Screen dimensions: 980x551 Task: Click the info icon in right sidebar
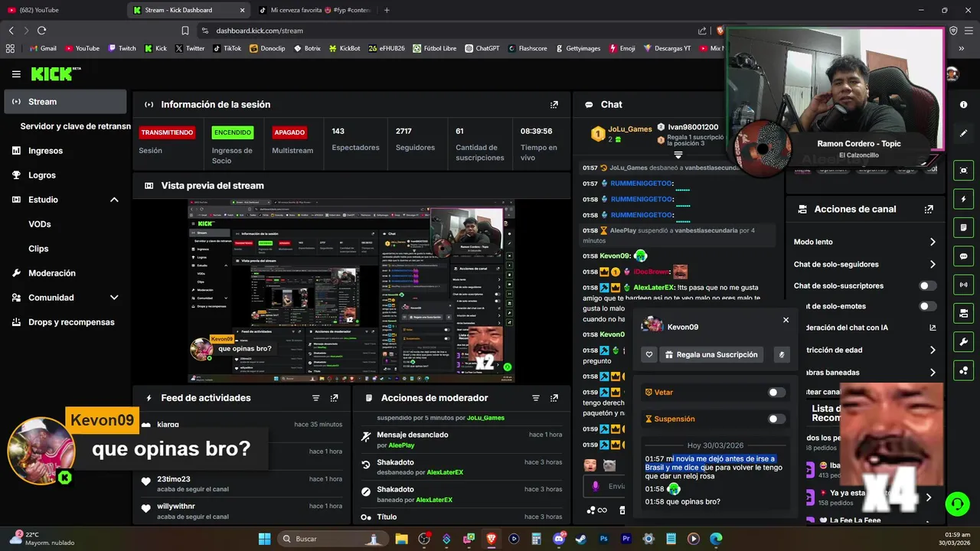[963, 104]
